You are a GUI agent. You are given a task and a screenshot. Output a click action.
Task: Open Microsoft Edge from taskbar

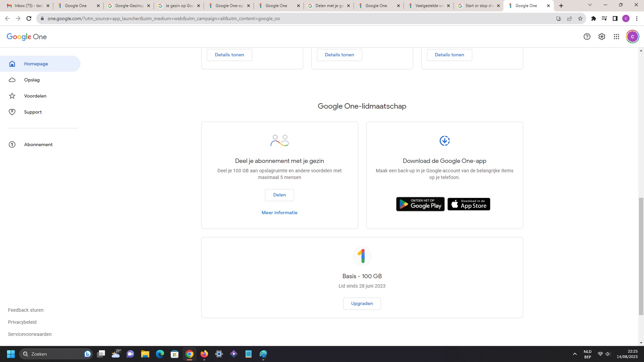[x=160, y=354]
